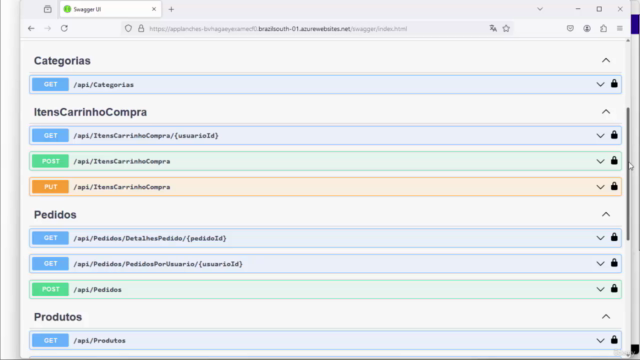The width and height of the screenshot is (640, 360).
Task: Click lock icon on POST /api/ItensCarrinhoCompra
Action: point(614,160)
